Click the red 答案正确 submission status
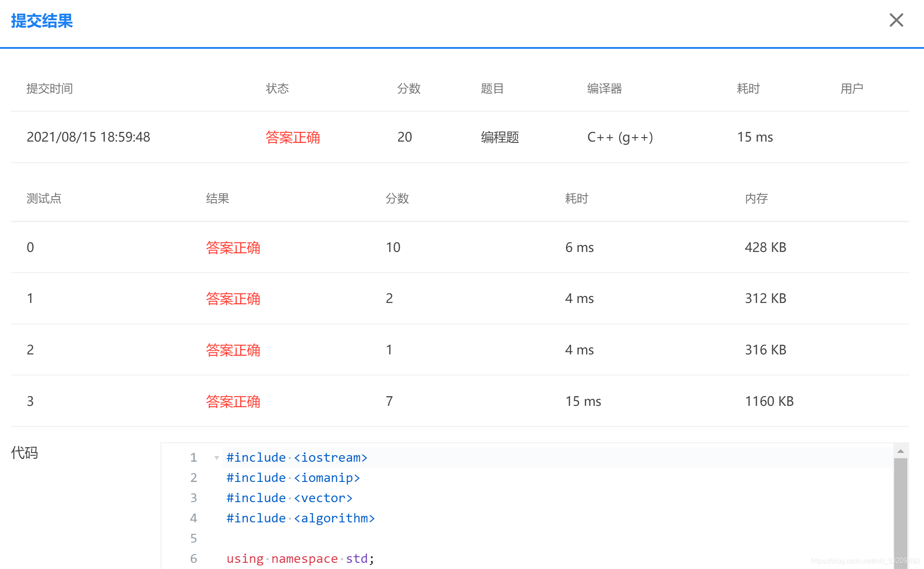 pos(292,137)
